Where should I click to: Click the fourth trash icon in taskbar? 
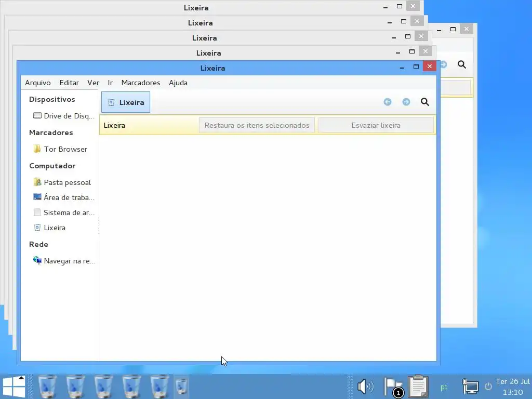pyautogui.click(x=131, y=387)
